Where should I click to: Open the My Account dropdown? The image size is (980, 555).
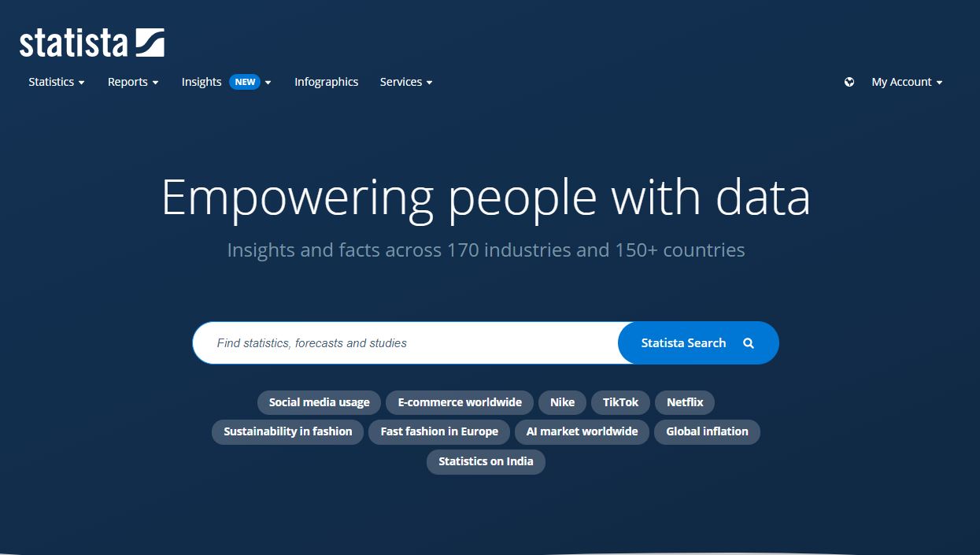(x=907, y=82)
